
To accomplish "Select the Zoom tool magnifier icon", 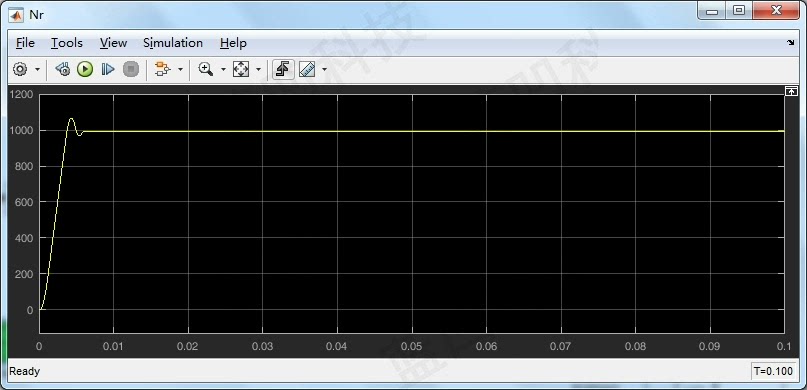I will coord(206,69).
